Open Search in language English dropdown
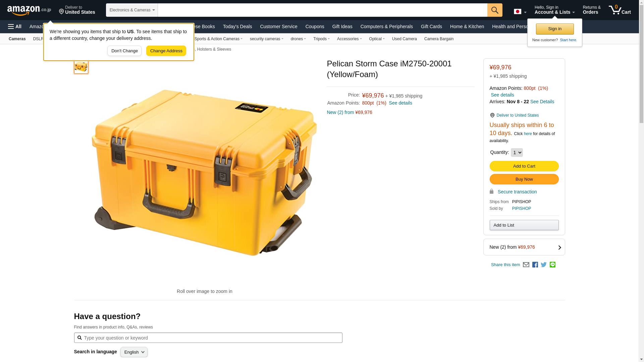Image resolution: width=644 pixels, height=362 pixels. coord(134,352)
